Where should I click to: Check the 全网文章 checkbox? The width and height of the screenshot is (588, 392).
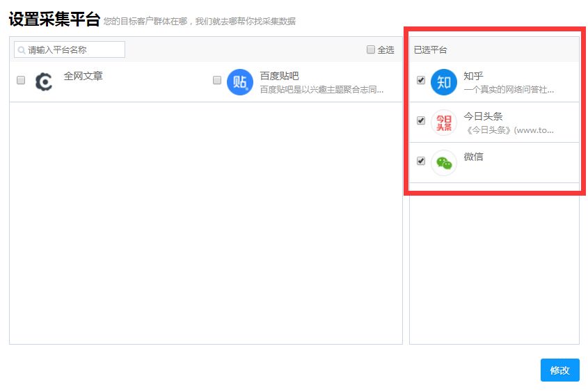pyautogui.click(x=21, y=80)
